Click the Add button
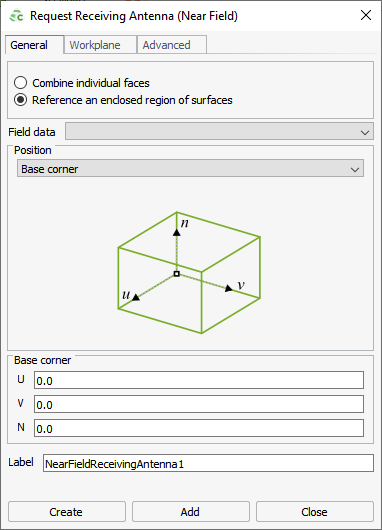 click(x=191, y=512)
